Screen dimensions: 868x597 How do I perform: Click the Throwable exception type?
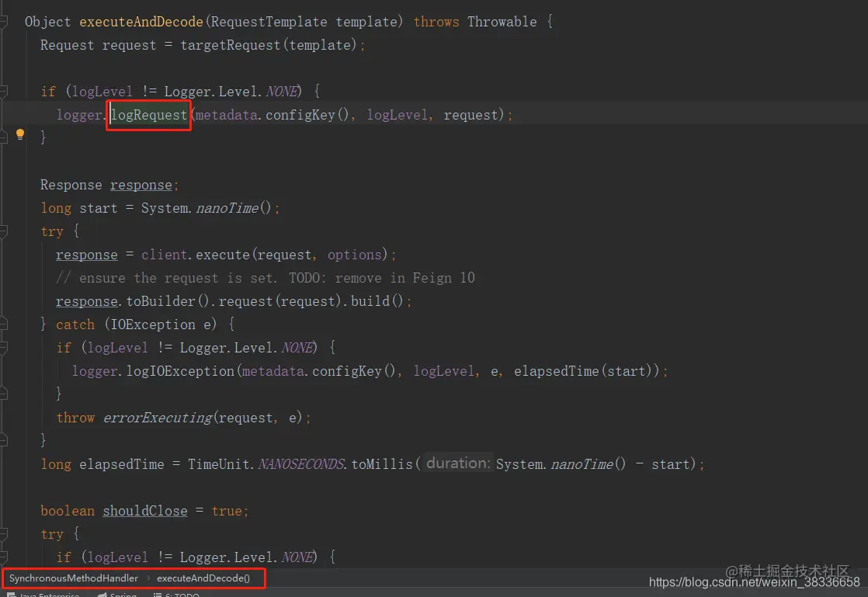coord(502,22)
